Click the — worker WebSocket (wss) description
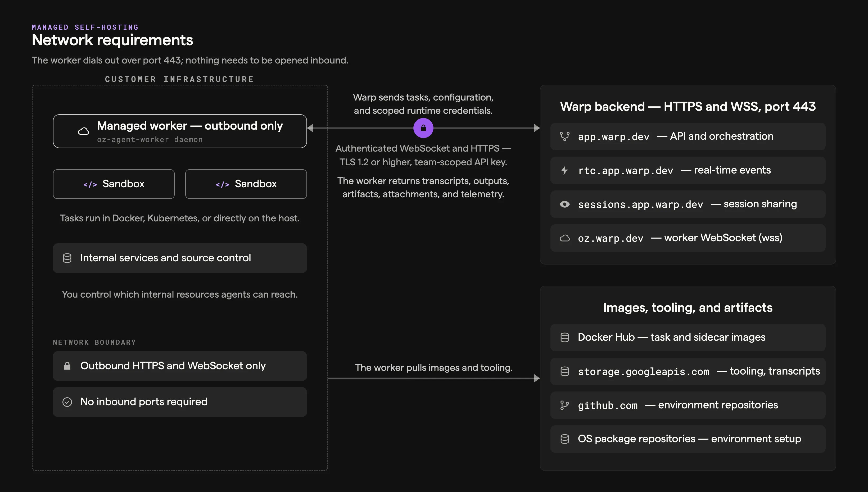Viewport: 868px width, 492px height. click(x=717, y=238)
